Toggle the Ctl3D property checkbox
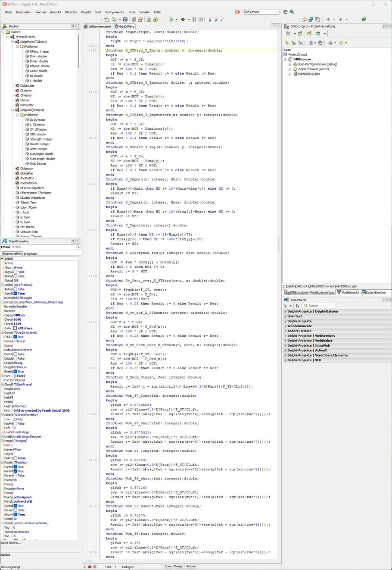Image resolution: width=392 pixels, height=570 pixels. click(x=16, y=337)
